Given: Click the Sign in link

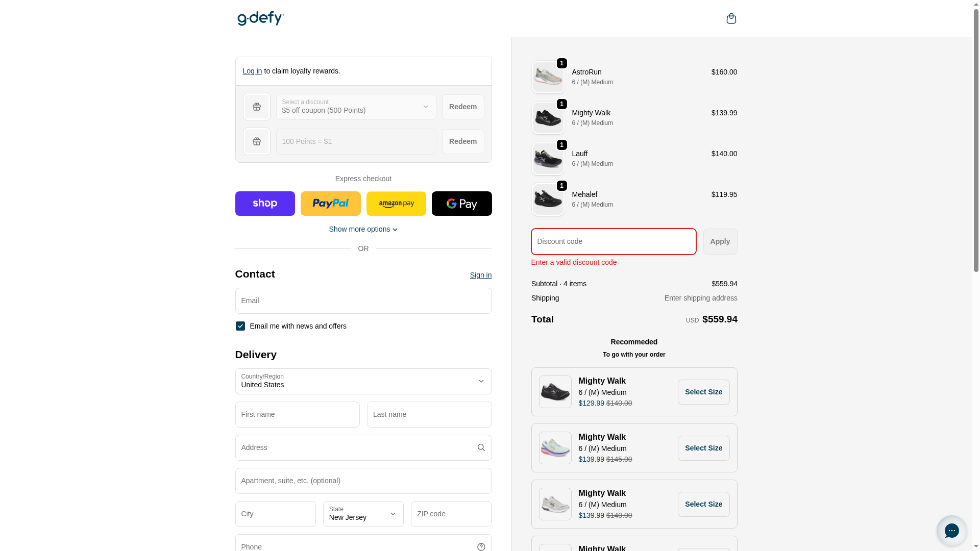Looking at the screenshot, I should click(480, 275).
